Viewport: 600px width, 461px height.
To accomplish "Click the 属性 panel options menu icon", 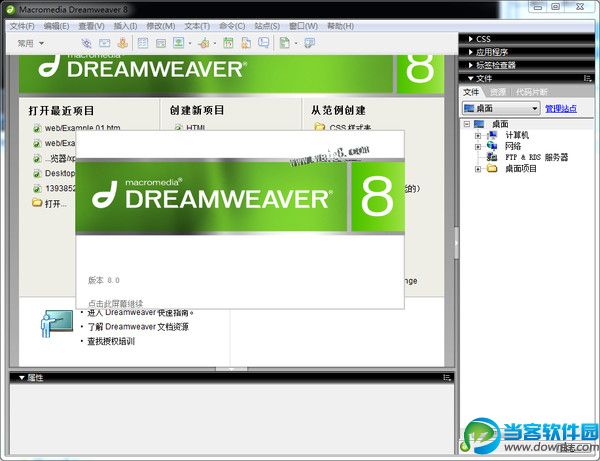I will coord(447,378).
